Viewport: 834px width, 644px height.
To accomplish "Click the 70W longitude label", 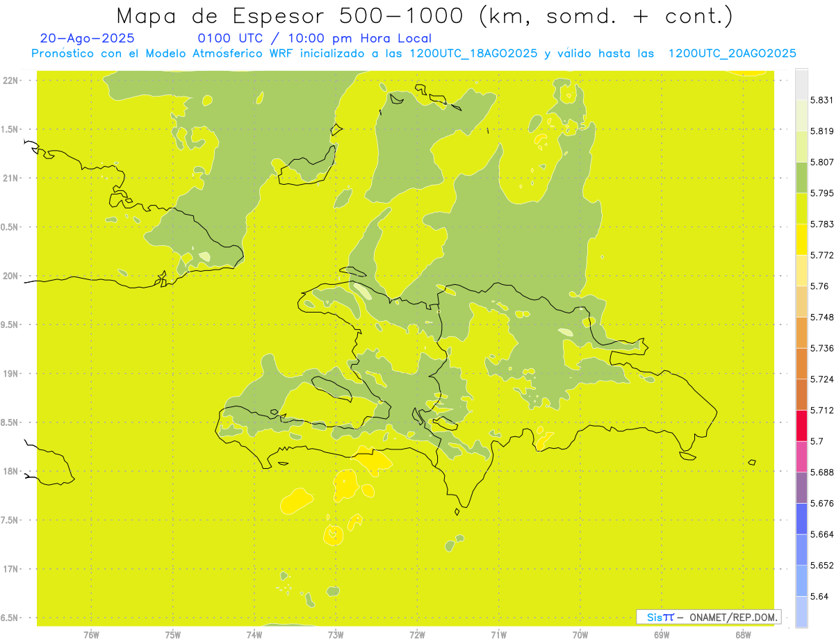I will (x=580, y=635).
